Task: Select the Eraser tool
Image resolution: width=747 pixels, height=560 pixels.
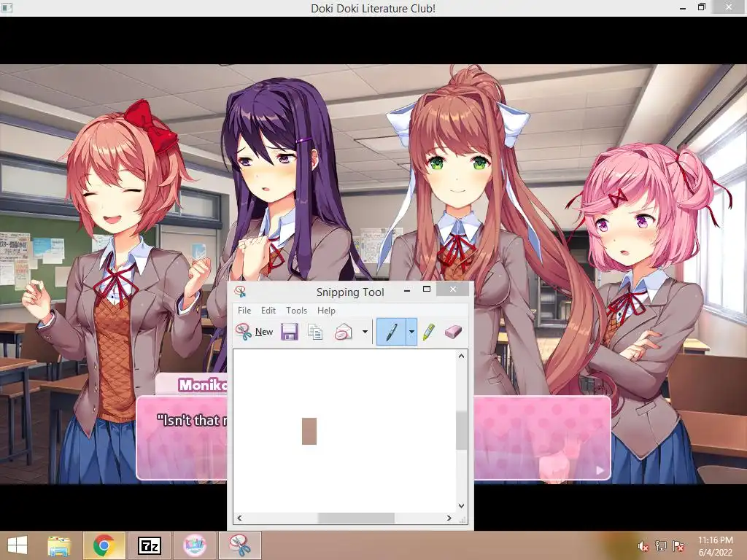Action: pyautogui.click(x=453, y=332)
